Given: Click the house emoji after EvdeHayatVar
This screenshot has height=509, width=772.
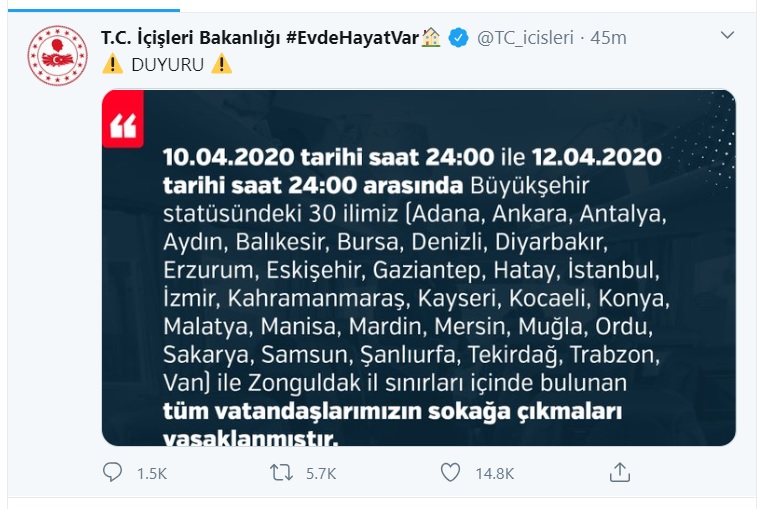Looking at the screenshot, I should coord(431,37).
